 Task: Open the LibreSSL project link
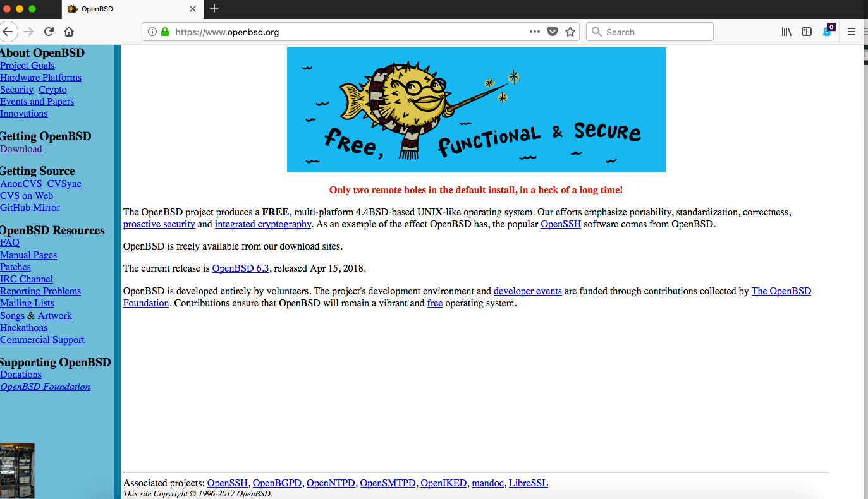tap(529, 483)
